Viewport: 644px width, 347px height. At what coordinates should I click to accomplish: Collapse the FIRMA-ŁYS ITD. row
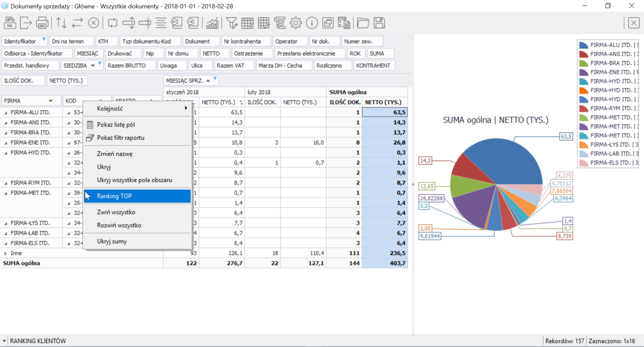(x=6, y=224)
